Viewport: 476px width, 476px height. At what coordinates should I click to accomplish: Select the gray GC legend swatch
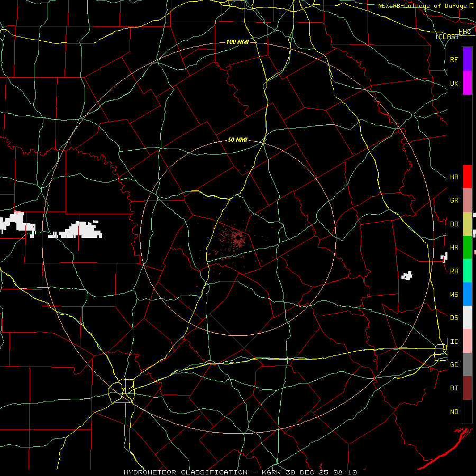click(467, 364)
